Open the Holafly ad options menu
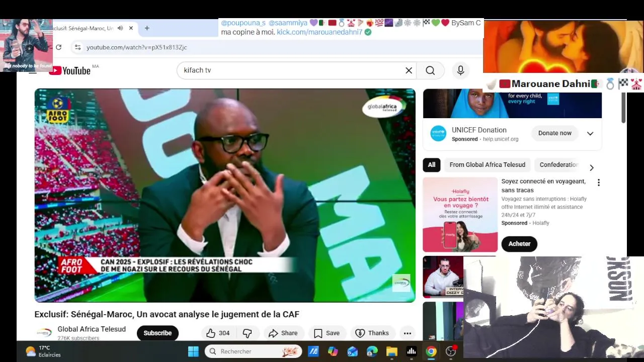This screenshot has width=644, height=362. (x=598, y=183)
